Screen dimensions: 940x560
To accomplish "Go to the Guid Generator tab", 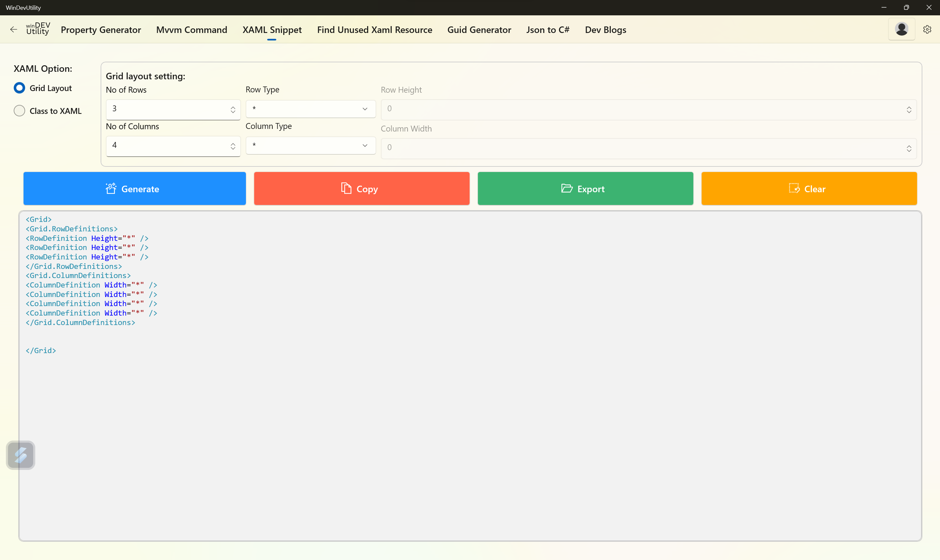I will click(479, 30).
